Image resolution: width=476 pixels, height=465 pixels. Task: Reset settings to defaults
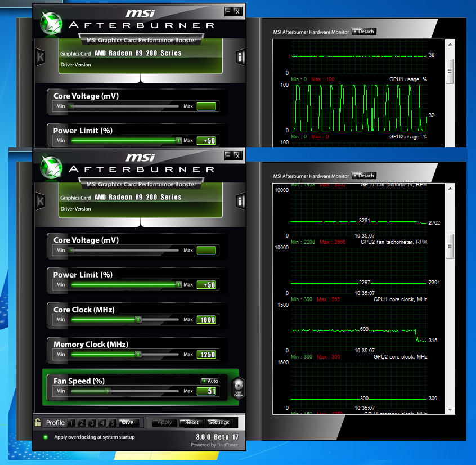tap(191, 422)
